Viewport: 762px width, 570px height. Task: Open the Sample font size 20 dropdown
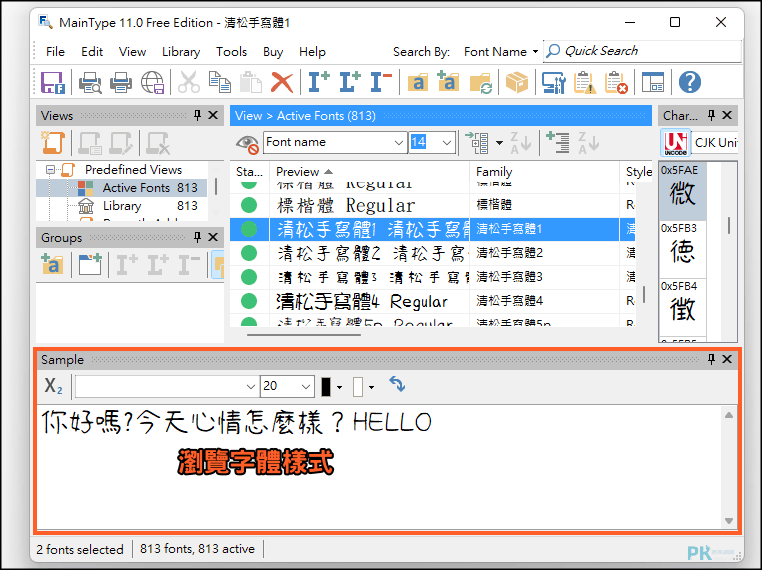305,387
